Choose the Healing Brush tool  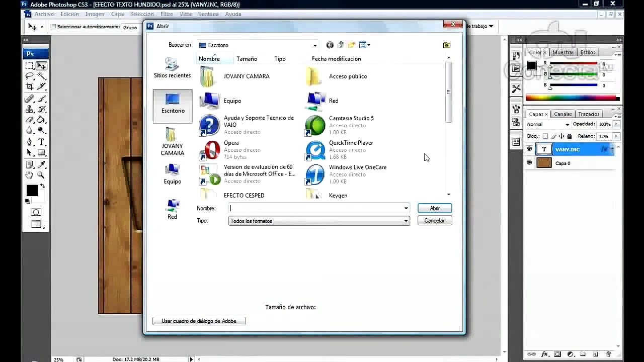pos(30,99)
